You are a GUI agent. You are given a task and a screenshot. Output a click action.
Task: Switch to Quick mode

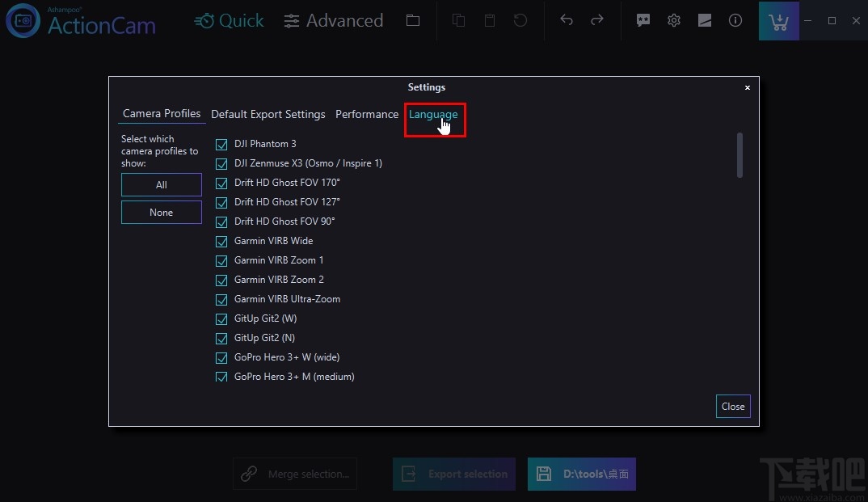pyautogui.click(x=229, y=20)
